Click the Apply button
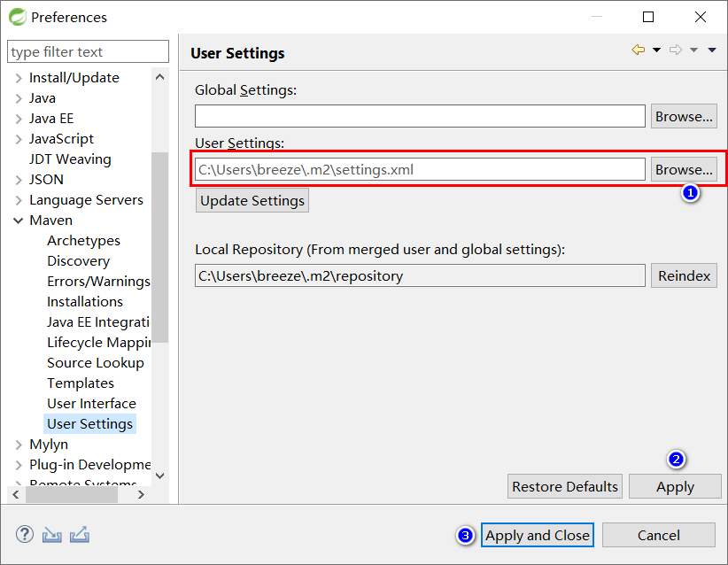This screenshot has height=565, width=728. pyautogui.click(x=675, y=486)
